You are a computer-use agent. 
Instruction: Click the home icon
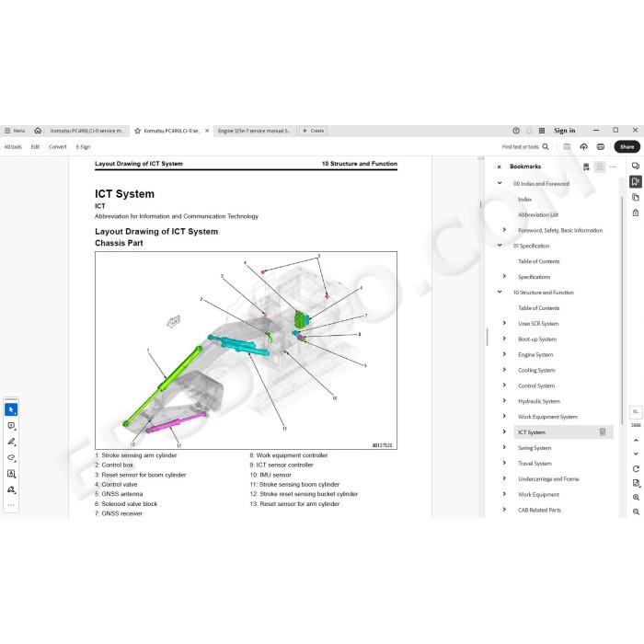tap(38, 131)
